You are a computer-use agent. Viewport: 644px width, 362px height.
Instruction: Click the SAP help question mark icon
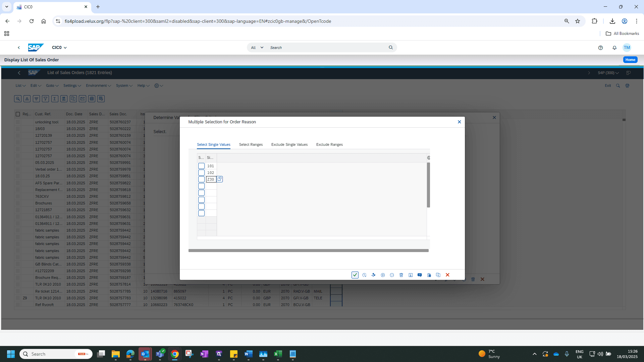[600, 48]
